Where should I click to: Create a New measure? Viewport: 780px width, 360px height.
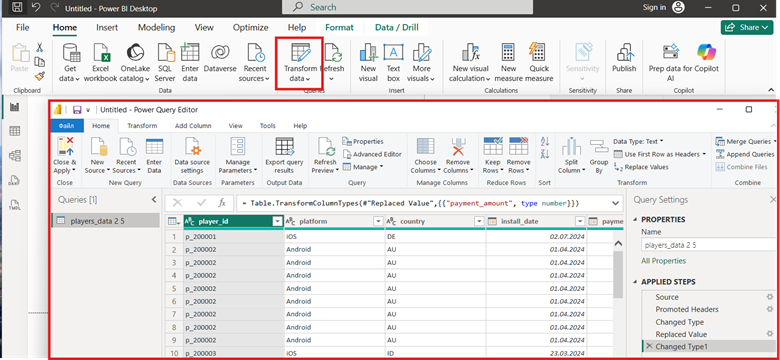click(508, 63)
